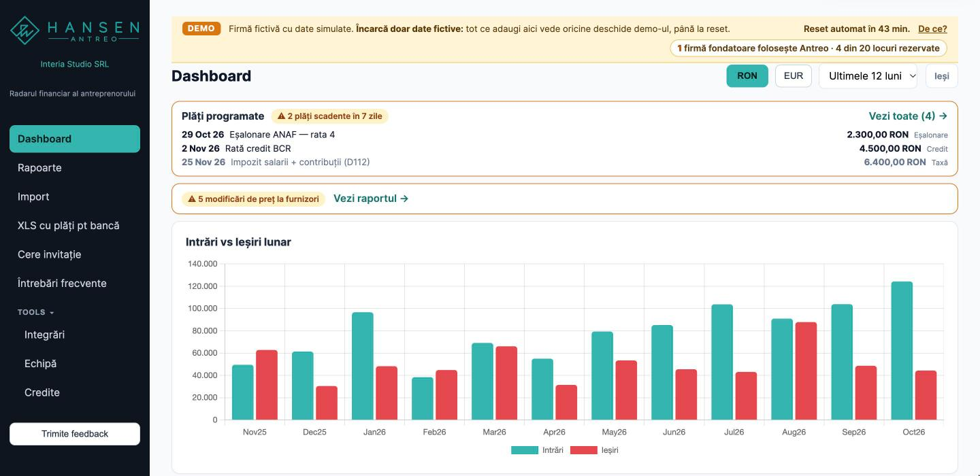Select the Dashboard menu item
The width and height of the screenshot is (980, 476).
coord(75,139)
